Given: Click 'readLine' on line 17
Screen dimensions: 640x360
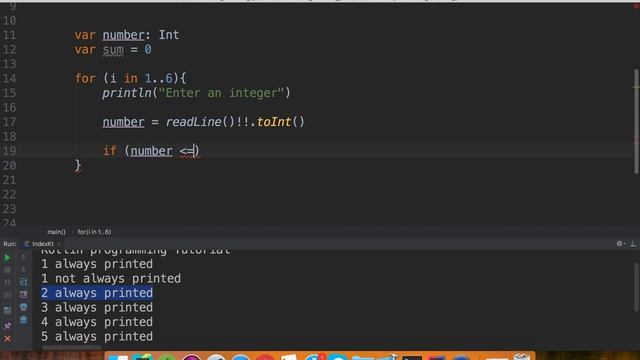Looking at the screenshot, I should [x=193, y=122].
